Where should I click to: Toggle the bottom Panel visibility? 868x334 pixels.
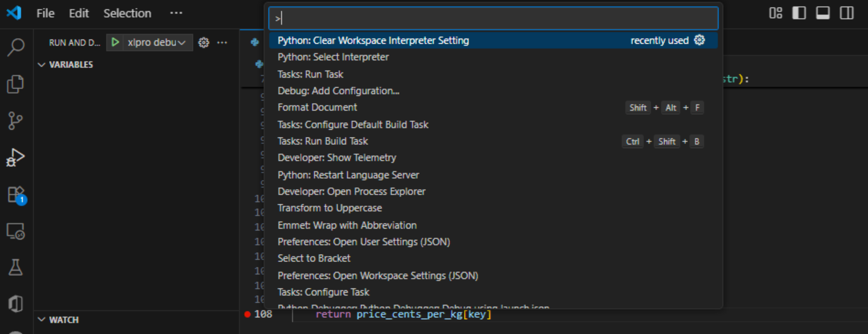(x=823, y=13)
